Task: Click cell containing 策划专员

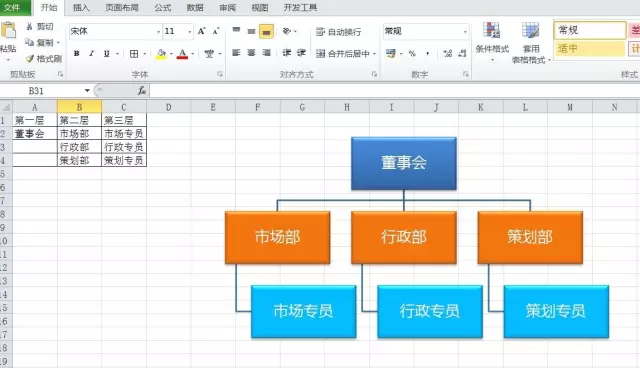Action: pos(124,160)
